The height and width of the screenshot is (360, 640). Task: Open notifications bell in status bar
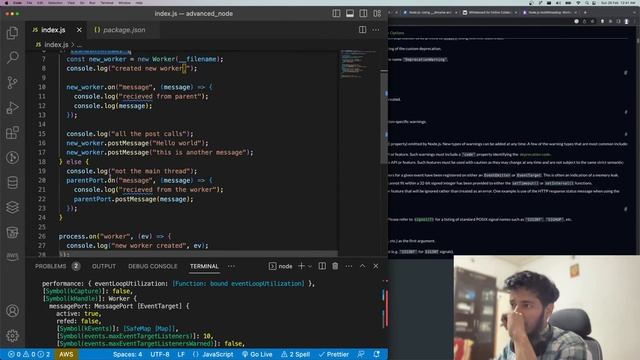(377, 354)
